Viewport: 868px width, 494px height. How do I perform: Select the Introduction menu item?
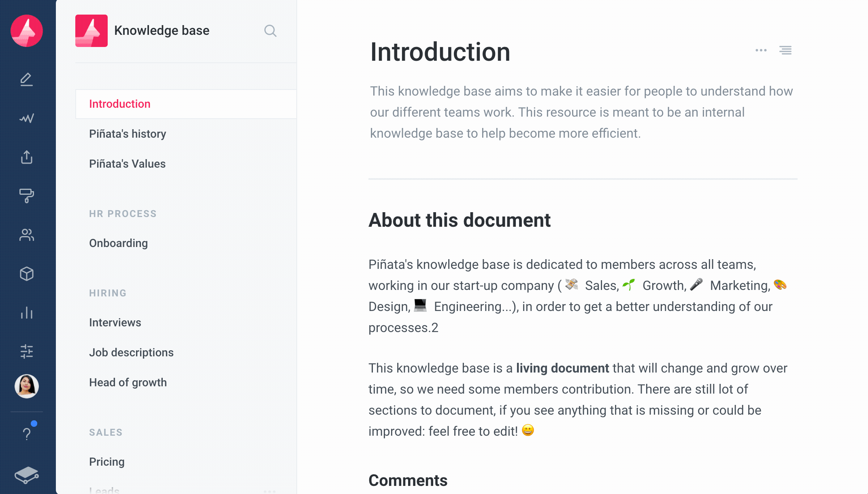click(x=119, y=103)
